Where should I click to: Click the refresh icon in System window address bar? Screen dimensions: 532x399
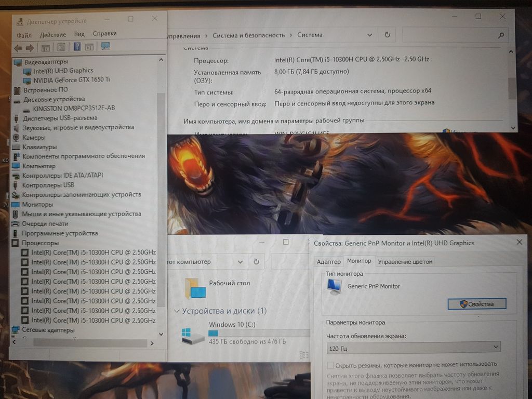[387, 35]
